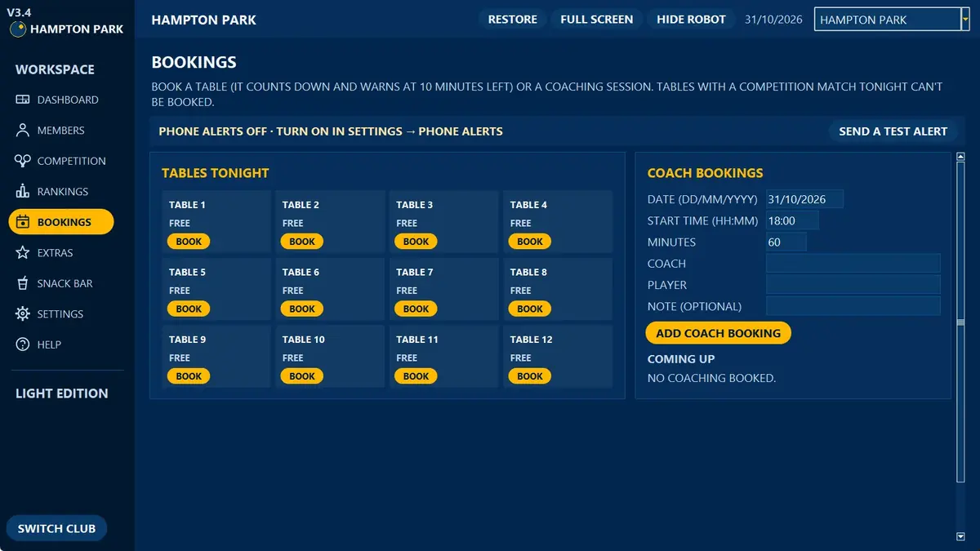Book Table 3

416,242
